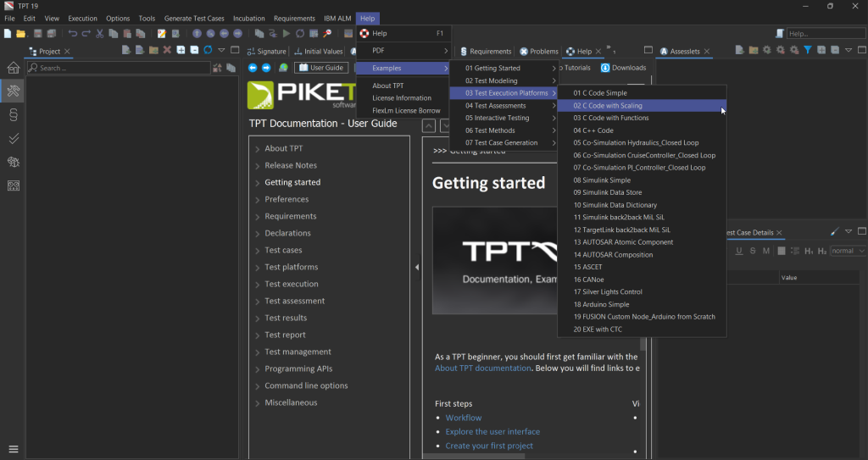Click About TPT in Help menu

point(388,86)
